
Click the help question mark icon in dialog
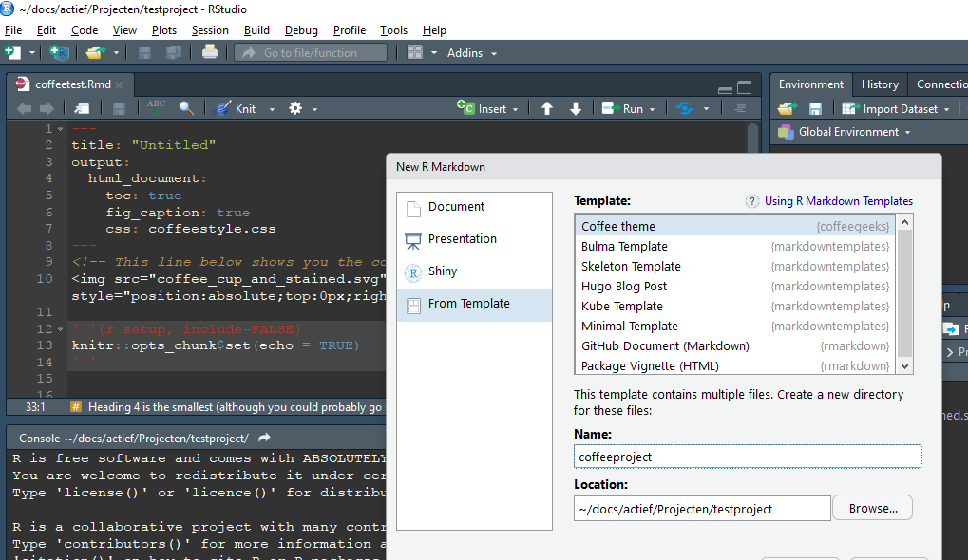point(751,201)
